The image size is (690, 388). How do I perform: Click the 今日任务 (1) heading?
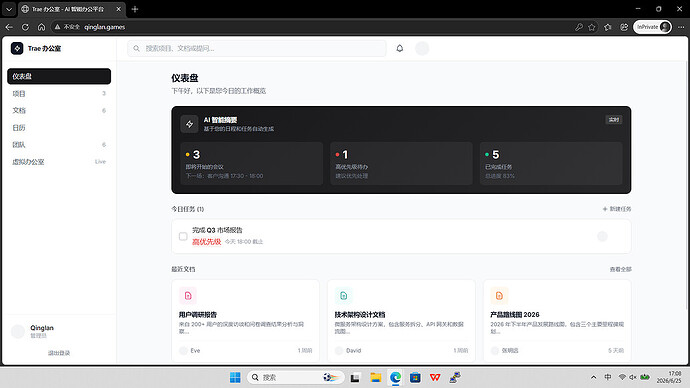point(187,209)
